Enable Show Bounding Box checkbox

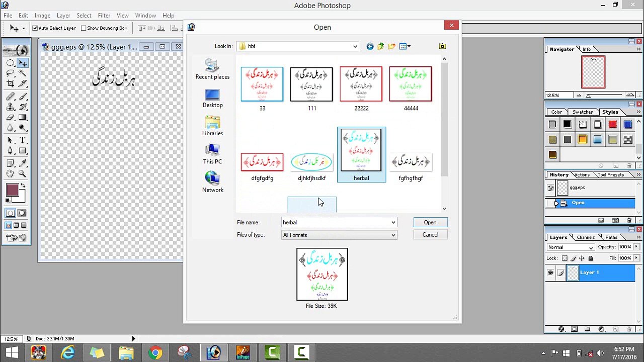click(84, 28)
